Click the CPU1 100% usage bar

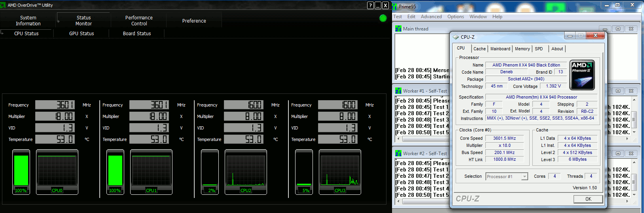[115, 172]
